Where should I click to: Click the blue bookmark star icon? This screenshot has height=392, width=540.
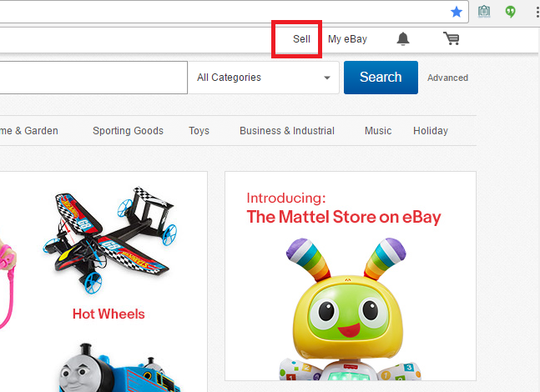[x=457, y=12]
